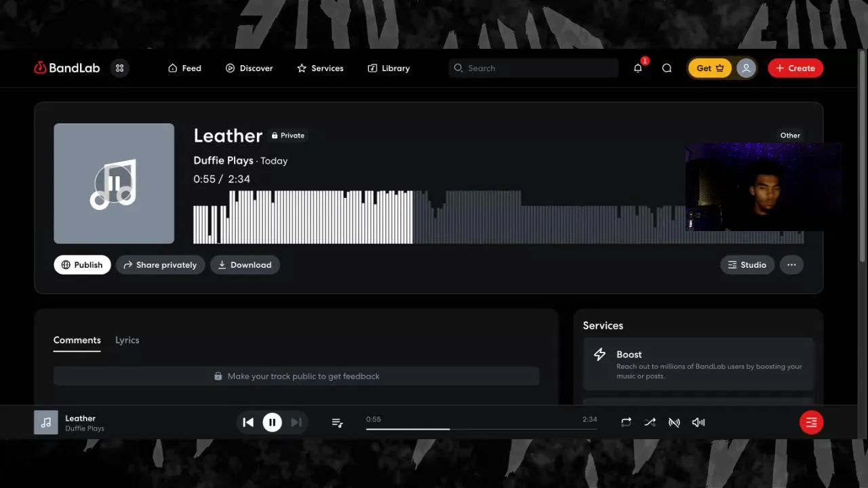The height and width of the screenshot is (488, 868).
Task: Open track in Studio
Action: pos(747,264)
